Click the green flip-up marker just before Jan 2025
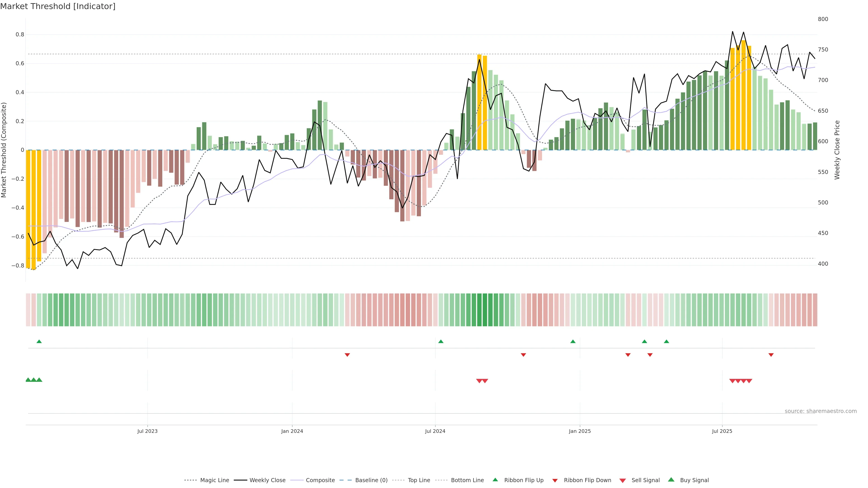The image size is (868, 488). pos(573,342)
